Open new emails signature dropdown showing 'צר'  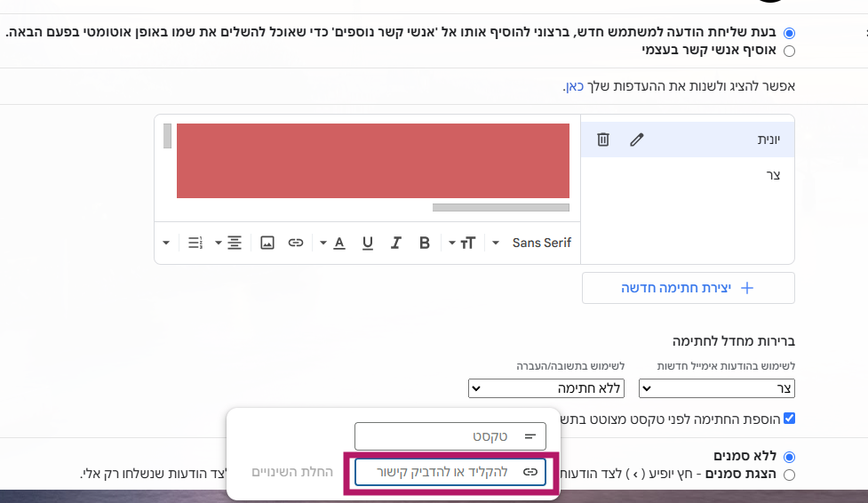717,388
